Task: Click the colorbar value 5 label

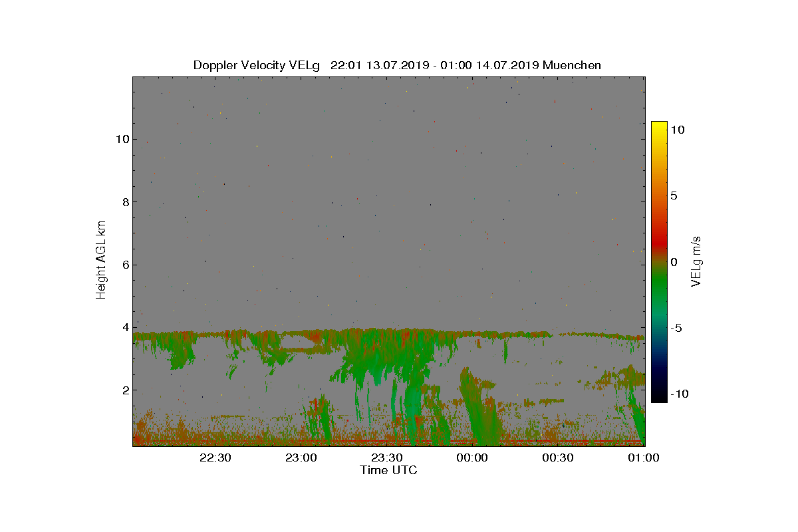Action: point(674,196)
